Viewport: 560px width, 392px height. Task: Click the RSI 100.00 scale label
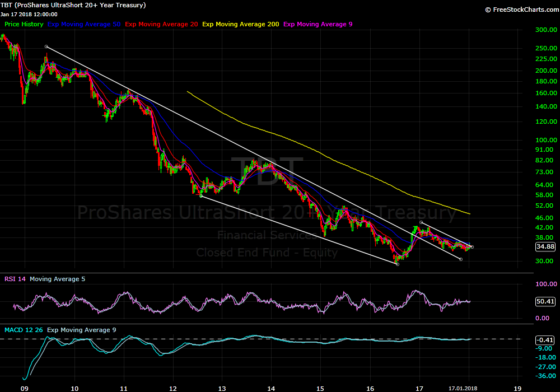[546, 284]
